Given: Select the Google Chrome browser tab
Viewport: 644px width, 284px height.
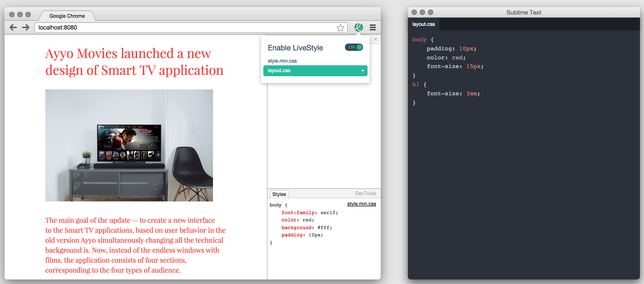Looking at the screenshot, I should [67, 16].
